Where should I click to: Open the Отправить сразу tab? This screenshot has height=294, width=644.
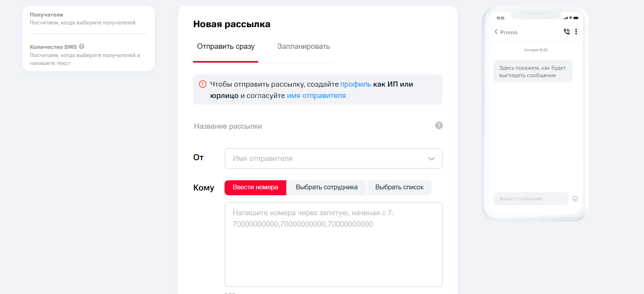coord(226,46)
